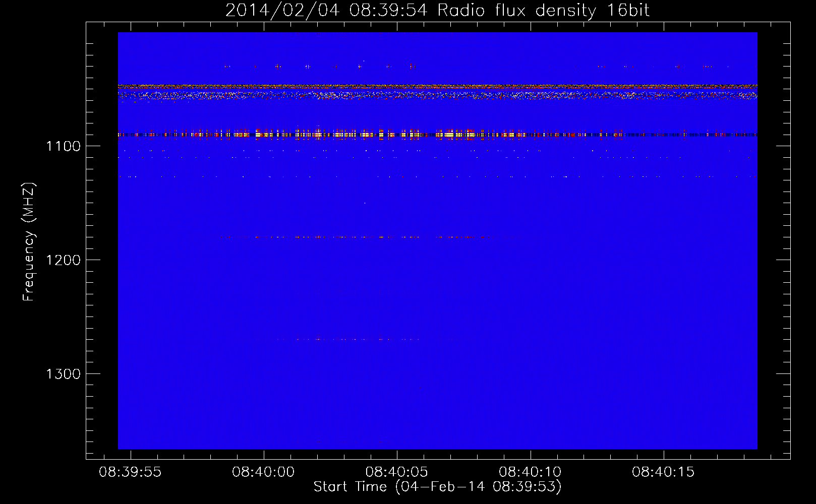The image size is (816, 504).
Task: Click the orange interference stripe near 1050 MHz
Action: tap(437, 86)
